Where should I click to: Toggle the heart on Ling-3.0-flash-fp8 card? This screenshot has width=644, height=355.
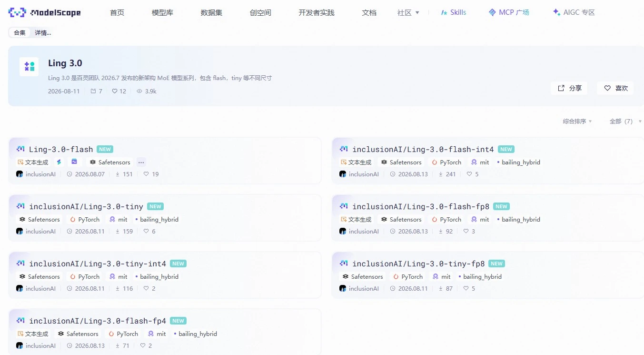click(466, 231)
